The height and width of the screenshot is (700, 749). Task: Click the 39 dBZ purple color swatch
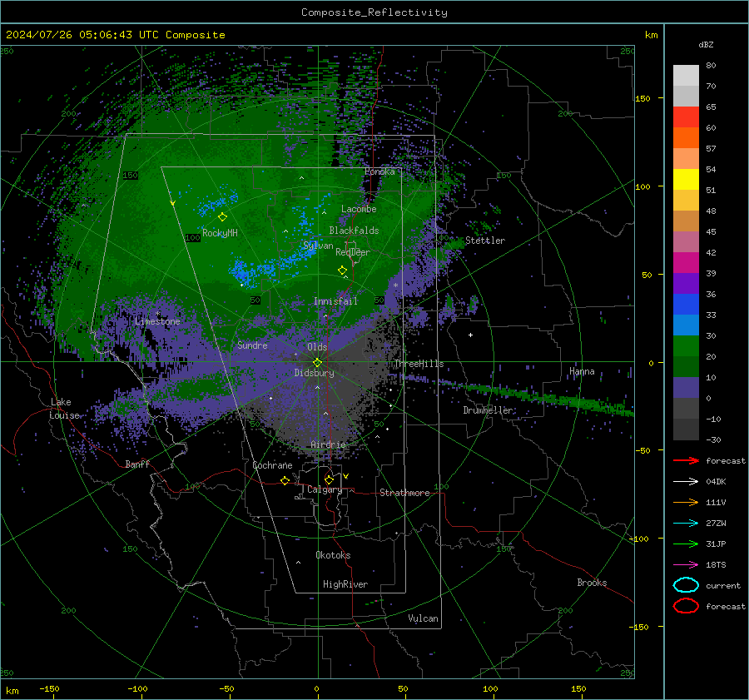[686, 283]
